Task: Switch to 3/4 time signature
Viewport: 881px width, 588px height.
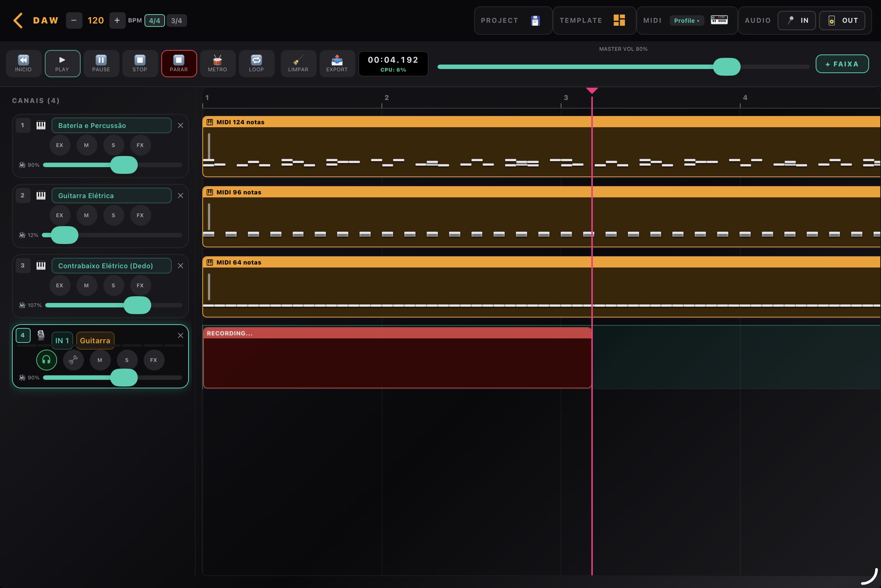Action: pyautogui.click(x=176, y=21)
